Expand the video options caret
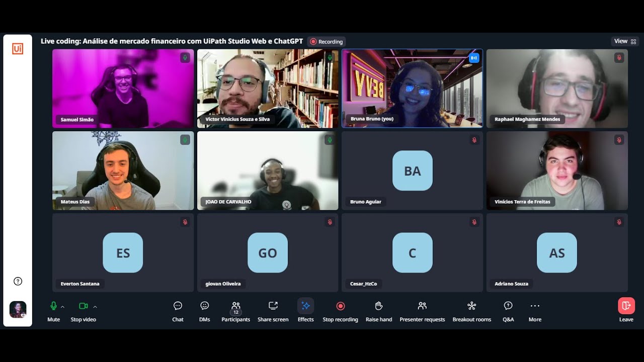644x362 pixels. pos(95,306)
